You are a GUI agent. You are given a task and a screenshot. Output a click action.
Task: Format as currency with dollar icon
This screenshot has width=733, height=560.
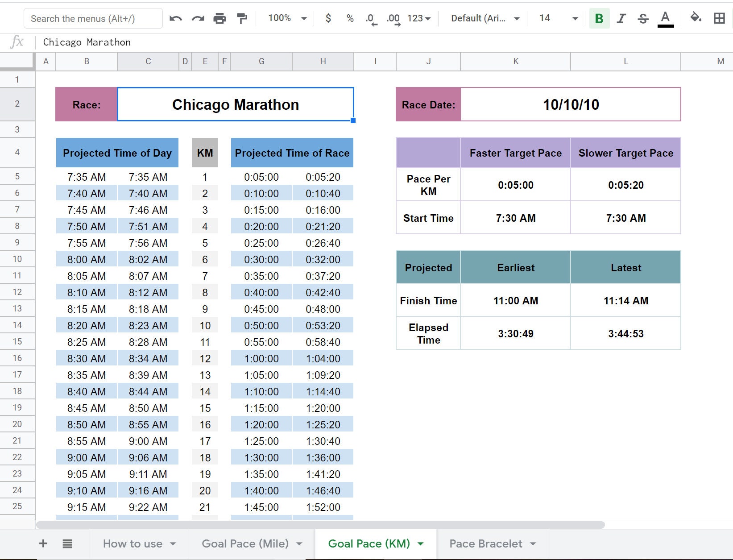point(328,18)
